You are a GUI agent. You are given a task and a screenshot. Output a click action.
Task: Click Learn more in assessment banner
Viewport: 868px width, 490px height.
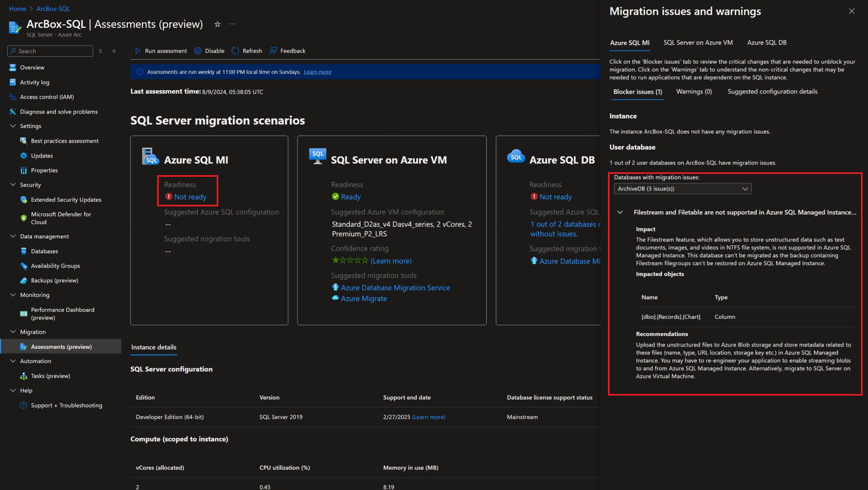coord(317,72)
